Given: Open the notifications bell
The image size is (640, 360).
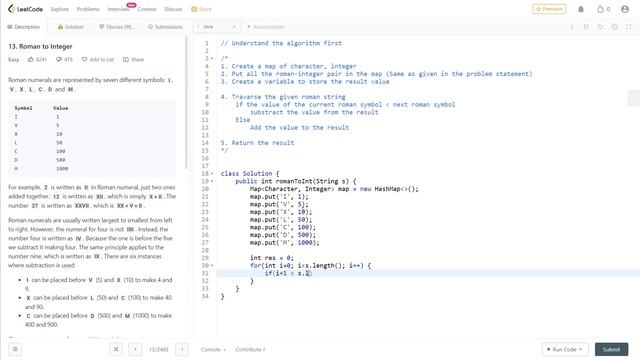Looking at the screenshot, I should 581,9.
